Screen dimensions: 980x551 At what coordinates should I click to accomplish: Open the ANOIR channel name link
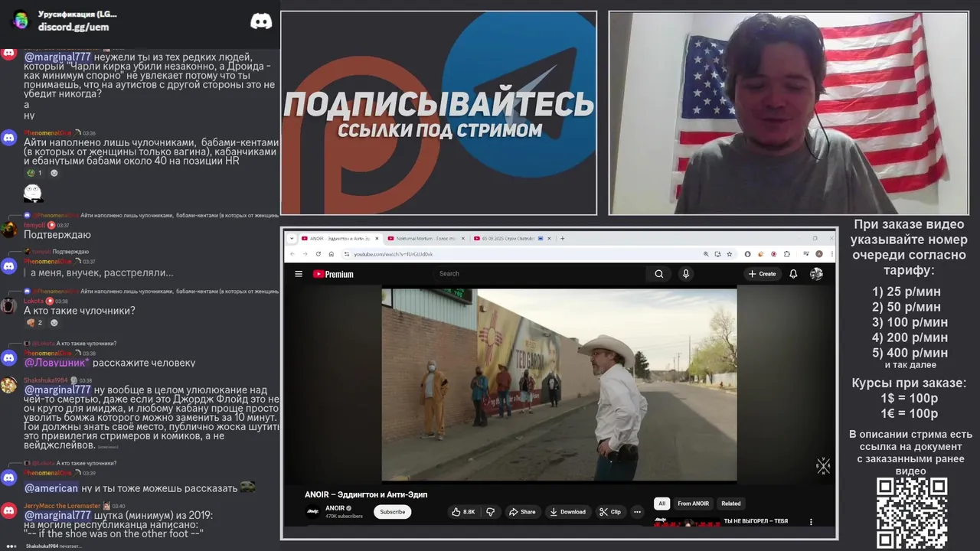point(335,508)
